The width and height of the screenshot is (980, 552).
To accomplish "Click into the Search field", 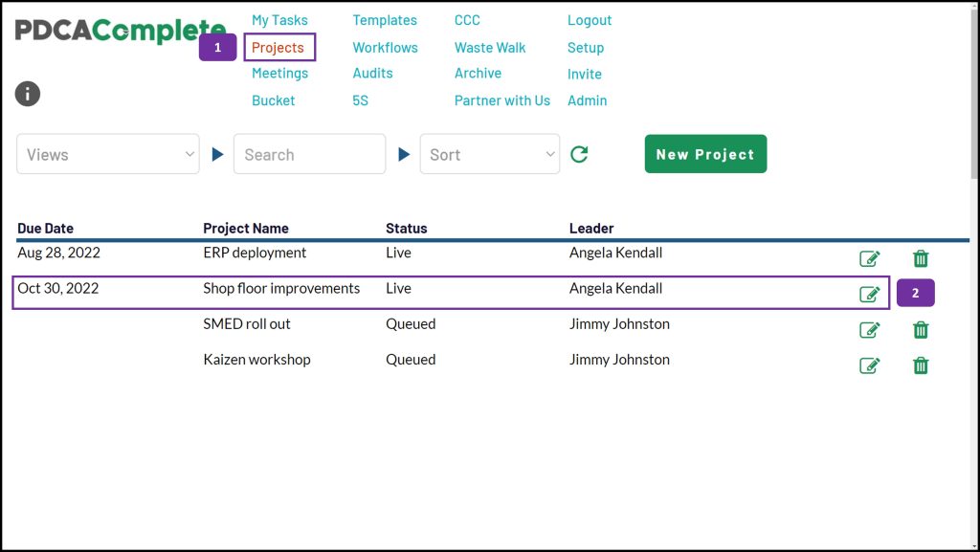I will 309,154.
